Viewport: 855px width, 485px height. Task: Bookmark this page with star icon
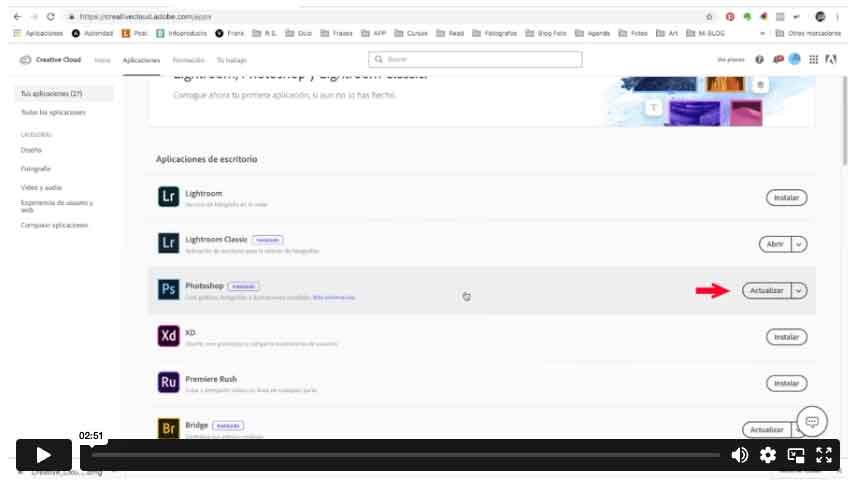(x=709, y=17)
